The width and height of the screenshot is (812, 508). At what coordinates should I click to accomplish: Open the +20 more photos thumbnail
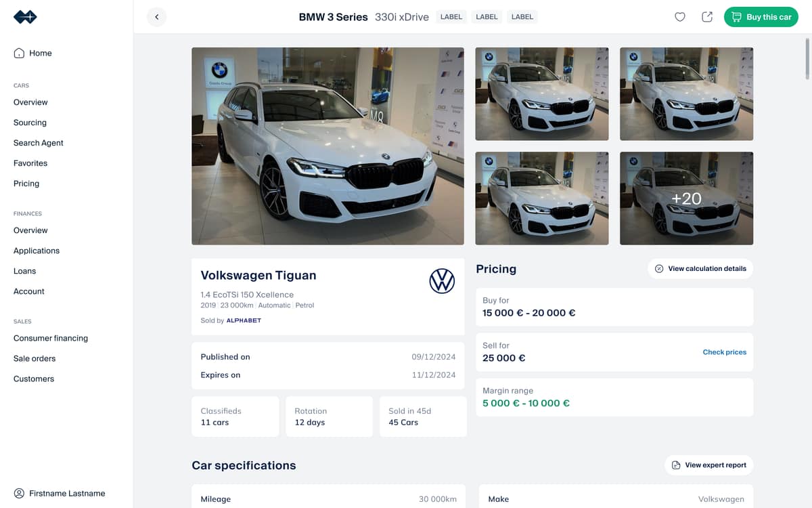point(686,198)
